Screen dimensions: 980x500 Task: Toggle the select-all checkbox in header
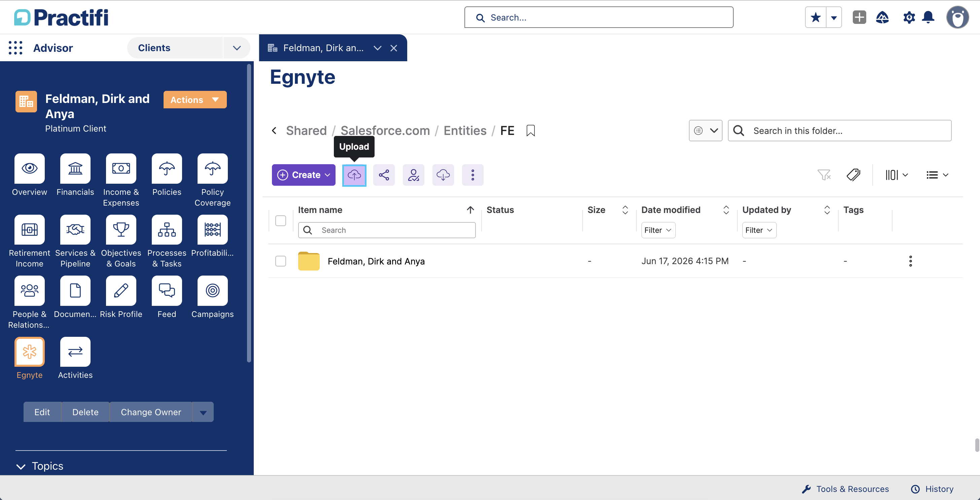coord(280,221)
